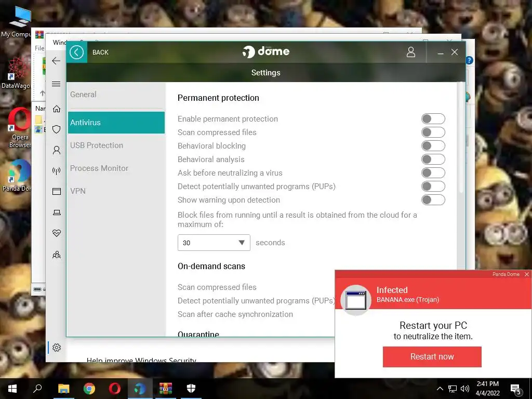The height and width of the screenshot is (399, 532).
Task: Open Account protection person icon in sidebar
Action: click(57, 150)
